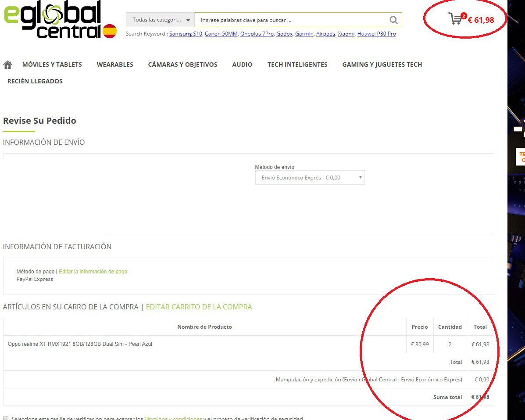Open the Cámaras y Objetivos menu
This screenshot has height=420, width=525.
tap(183, 65)
